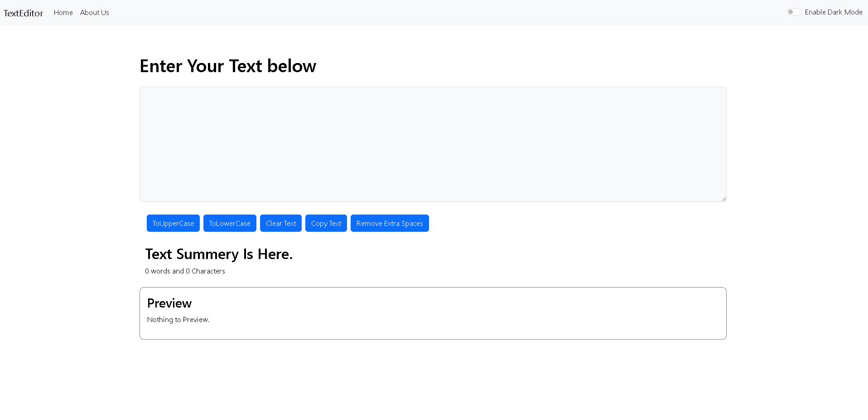The height and width of the screenshot is (420, 868).
Task: Convert text with the ToLowerCase button
Action: (x=229, y=223)
